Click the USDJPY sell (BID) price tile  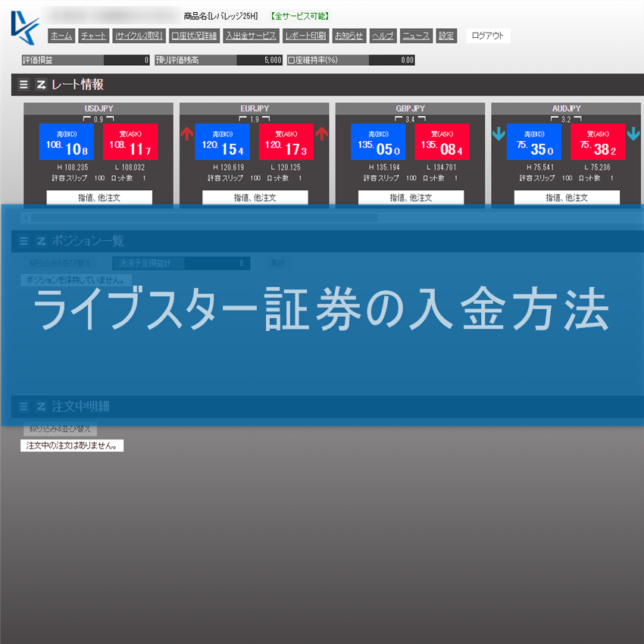67,142
